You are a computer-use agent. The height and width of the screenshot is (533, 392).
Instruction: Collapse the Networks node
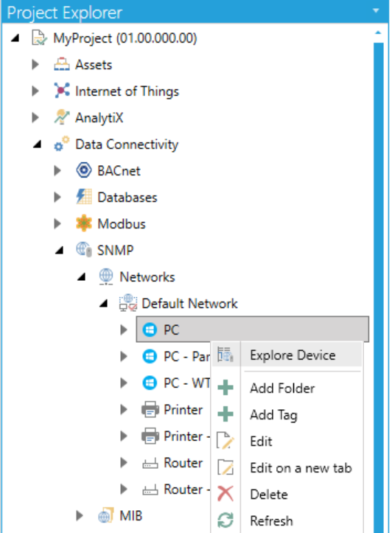(x=81, y=277)
